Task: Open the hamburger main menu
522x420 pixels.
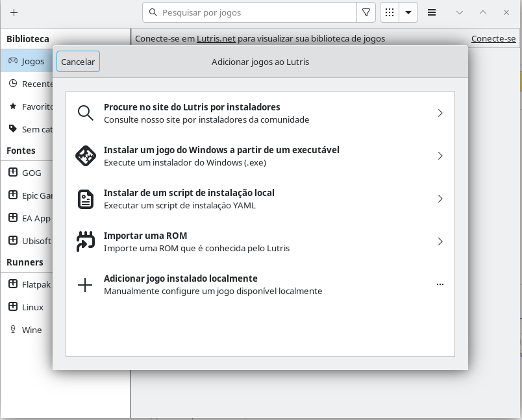Action: click(x=432, y=12)
